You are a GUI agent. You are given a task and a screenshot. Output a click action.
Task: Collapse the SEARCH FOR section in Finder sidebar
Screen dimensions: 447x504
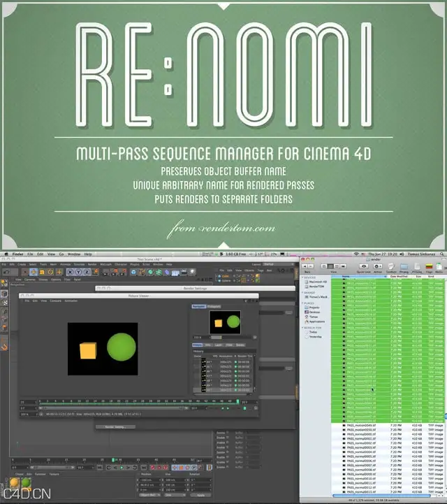point(302,328)
